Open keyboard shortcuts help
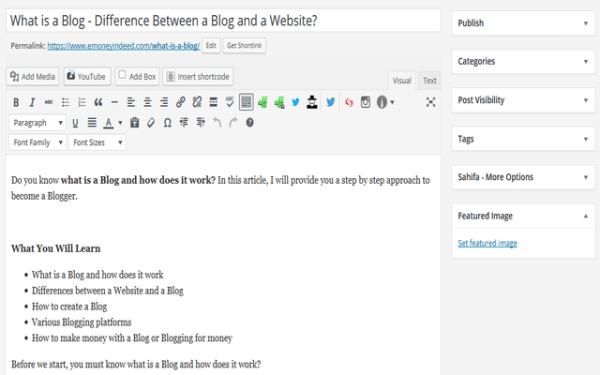The width and height of the screenshot is (600, 375). (x=249, y=123)
